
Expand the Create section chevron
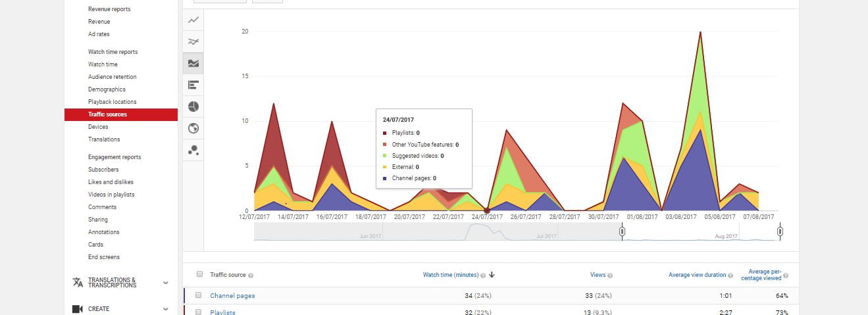point(165,309)
